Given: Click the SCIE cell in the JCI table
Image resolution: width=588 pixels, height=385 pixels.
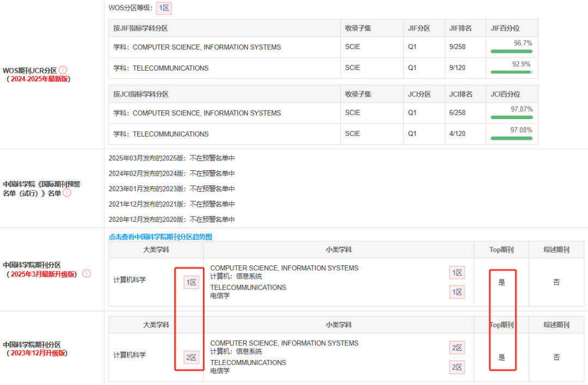Looking at the screenshot, I should (x=352, y=113).
